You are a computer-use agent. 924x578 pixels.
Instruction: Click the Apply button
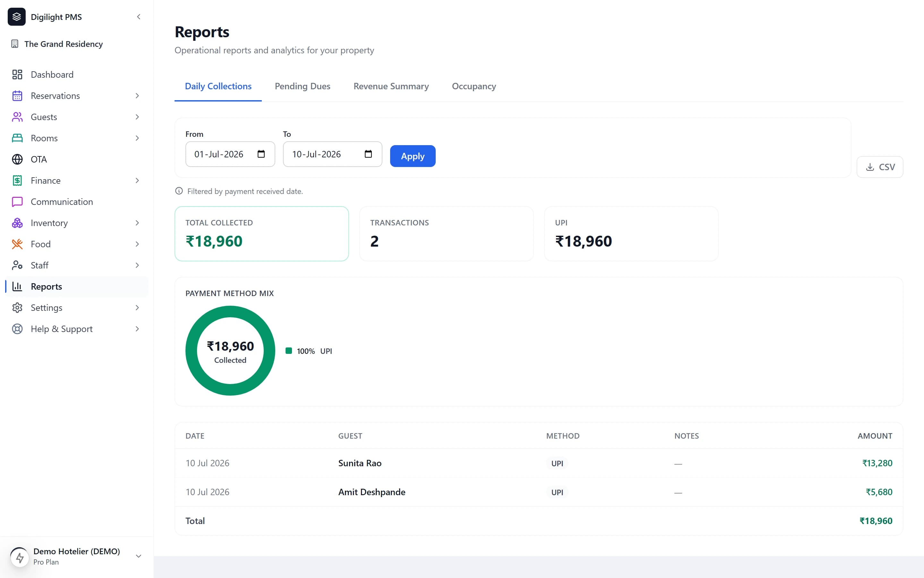click(x=412, y=156)
